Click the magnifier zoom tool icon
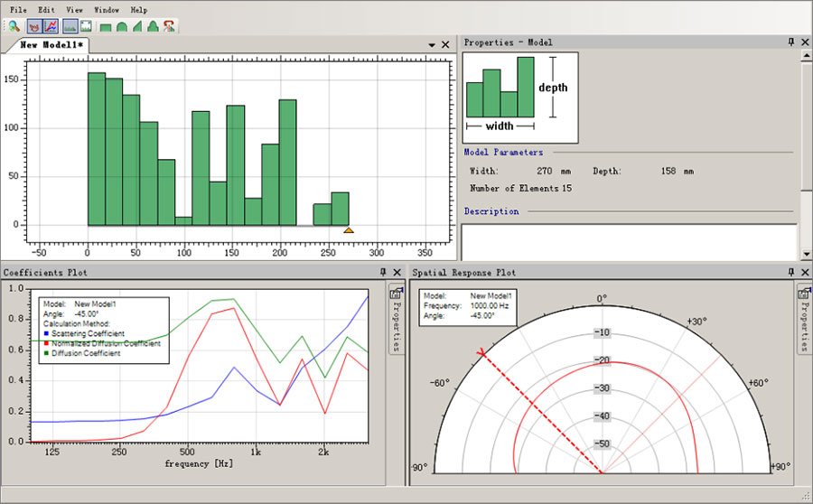This screenshot has height=504, width=813. click(15, 26)
